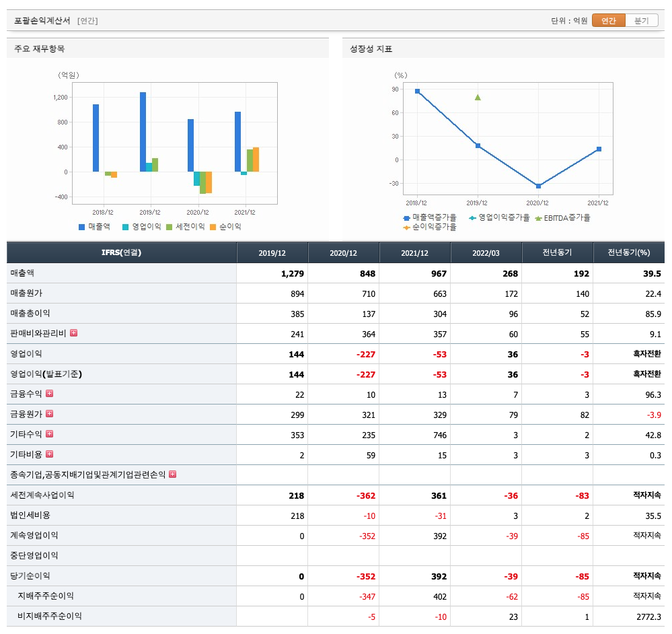672x634 pixels.
Task: Click the green EBITDA triangle data point
Action: coord(478,98)
